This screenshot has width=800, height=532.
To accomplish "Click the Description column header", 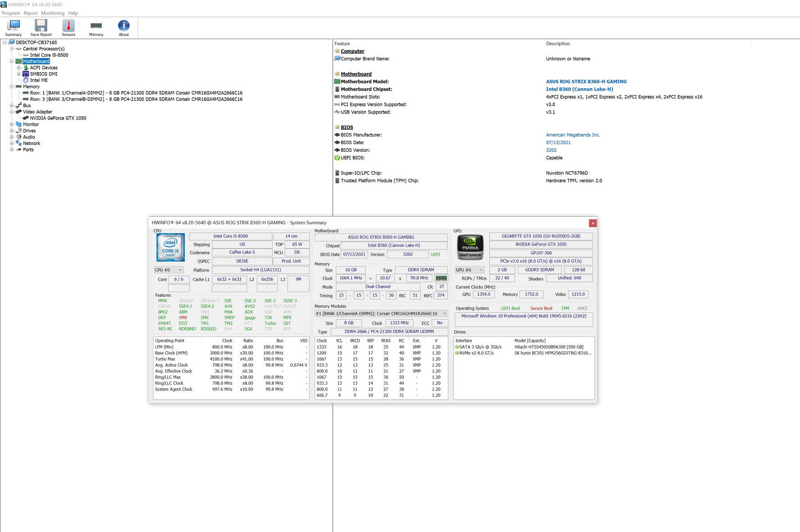I will coord(558,44).
